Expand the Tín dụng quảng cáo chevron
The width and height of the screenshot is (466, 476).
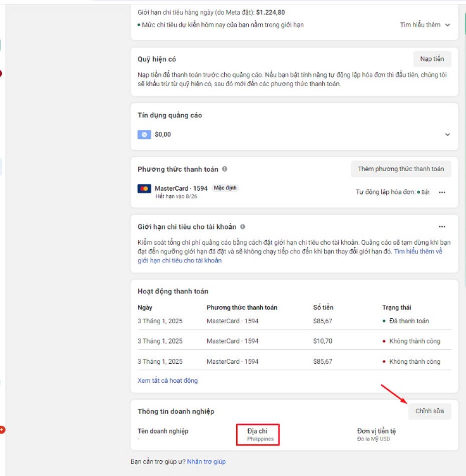coord(447,134)
